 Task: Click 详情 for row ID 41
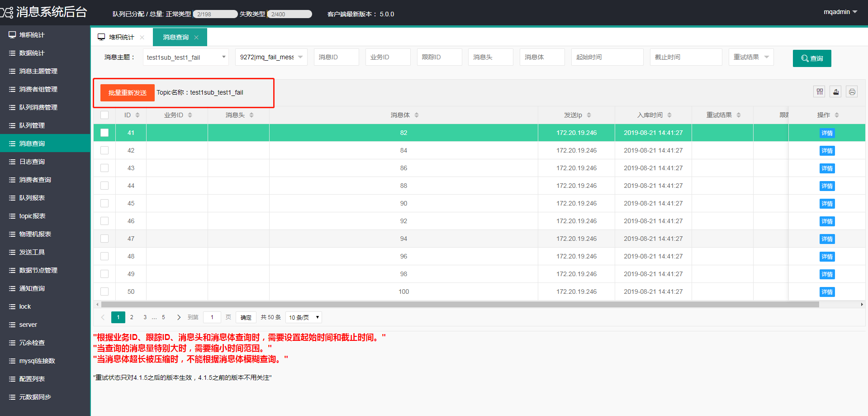pyautogui.click(x=827, y=133)
